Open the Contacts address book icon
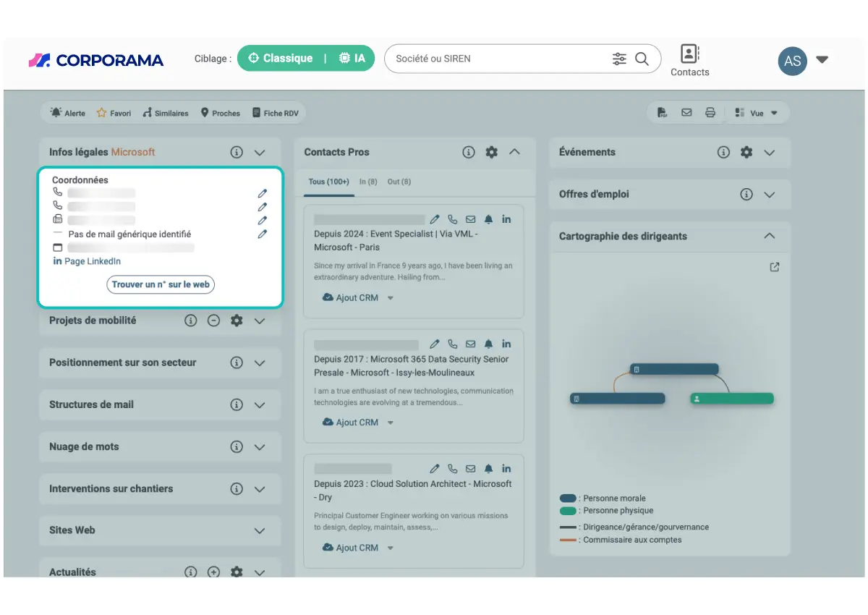 click(689, 54)
